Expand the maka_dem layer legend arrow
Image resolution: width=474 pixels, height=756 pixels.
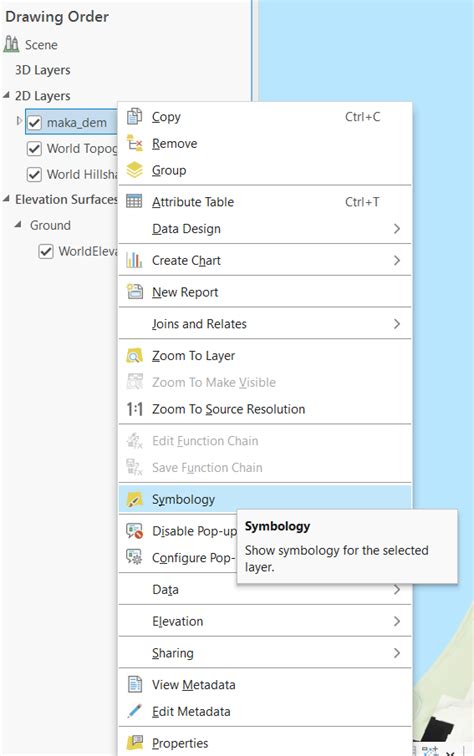19,121
